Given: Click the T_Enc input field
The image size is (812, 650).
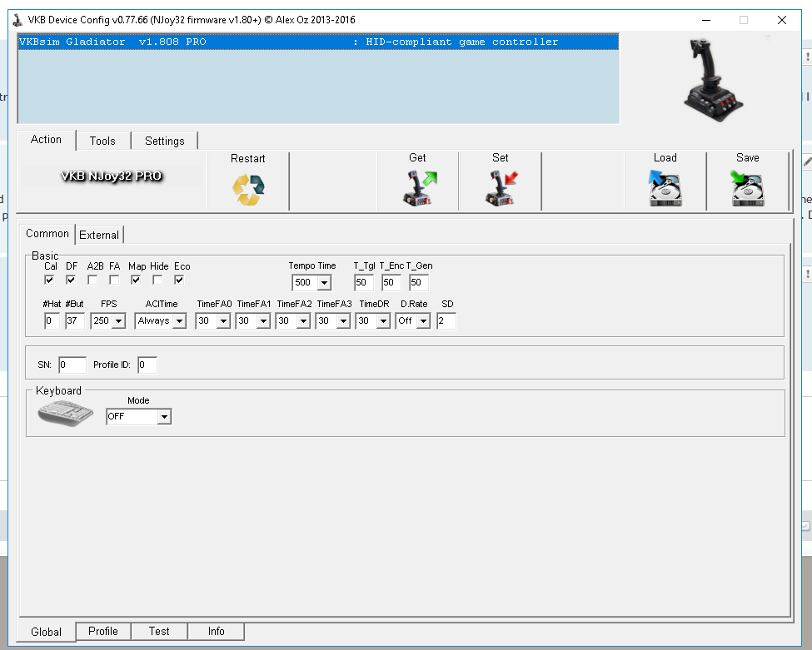Looking at the screenshot, I should coord(391,283).
